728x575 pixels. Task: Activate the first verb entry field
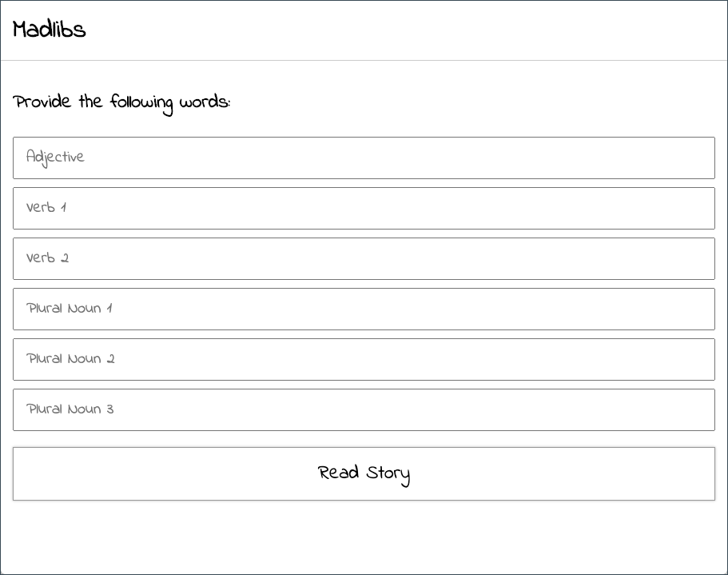364,208
